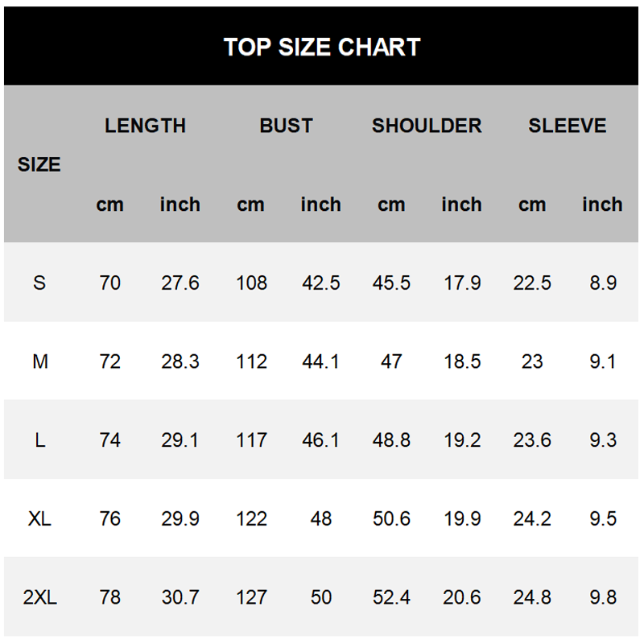Select the M size row label
The width and height of the screenshot is (644, 644).
tap(39, 361)
